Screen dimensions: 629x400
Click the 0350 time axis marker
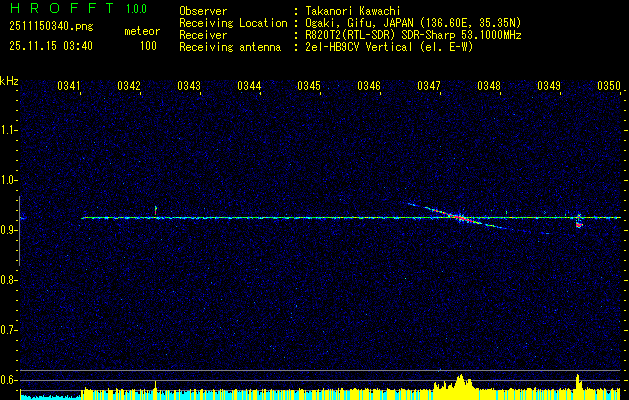(609, 86)
